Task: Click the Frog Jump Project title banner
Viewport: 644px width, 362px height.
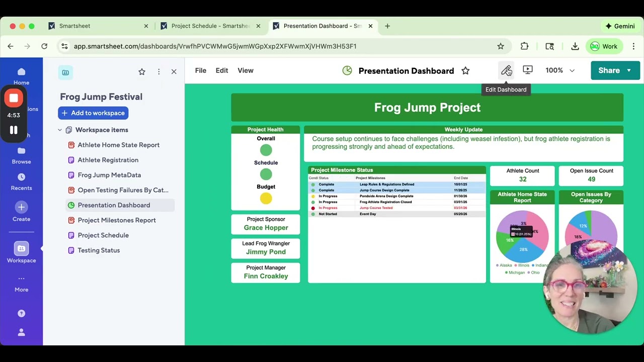Action: [x=427, y=108]
